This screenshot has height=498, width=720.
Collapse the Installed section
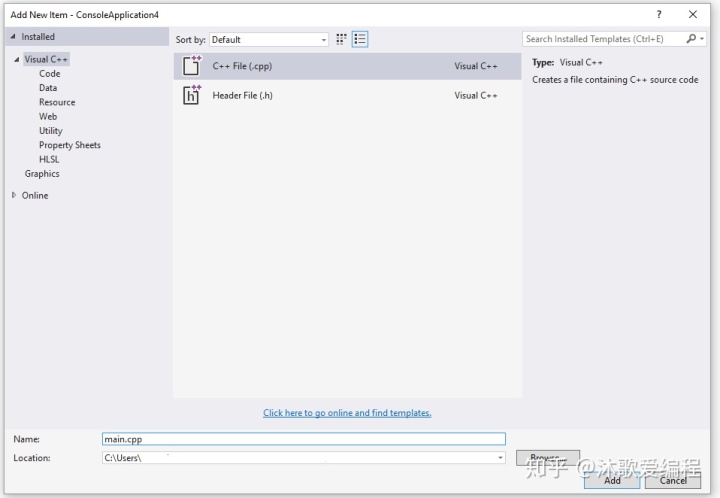pos(13,36)
